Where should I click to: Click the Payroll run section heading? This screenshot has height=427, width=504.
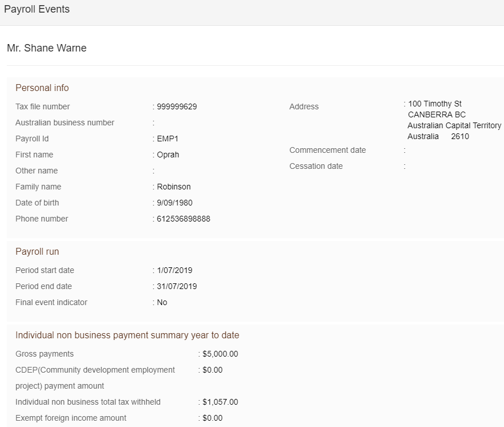(37, 251)
